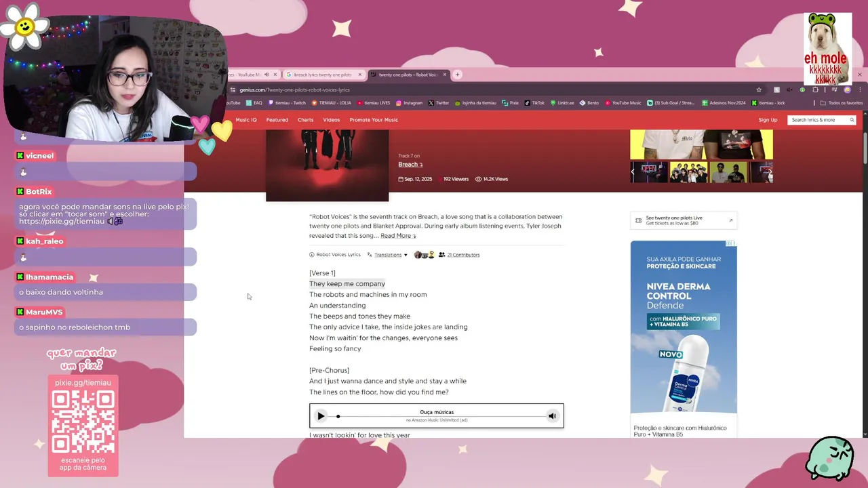Expand description with Read More

point(398,236)
